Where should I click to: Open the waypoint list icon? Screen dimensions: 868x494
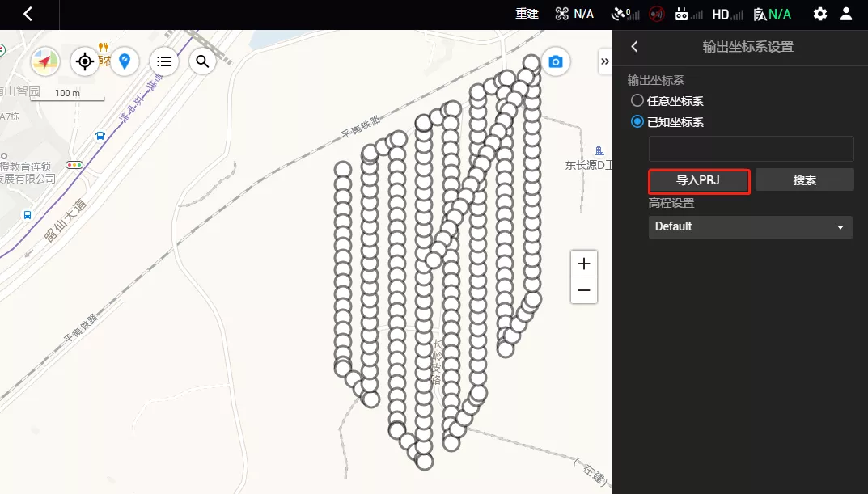[x=164, y=61]
